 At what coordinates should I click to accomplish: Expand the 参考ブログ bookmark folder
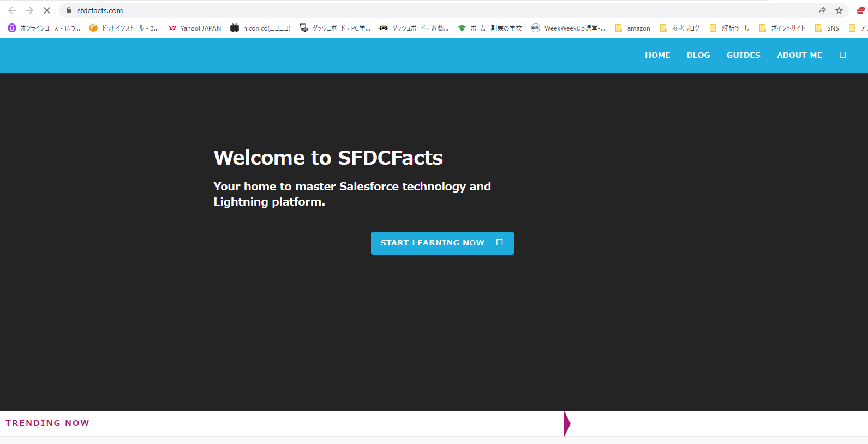(679, 28)
